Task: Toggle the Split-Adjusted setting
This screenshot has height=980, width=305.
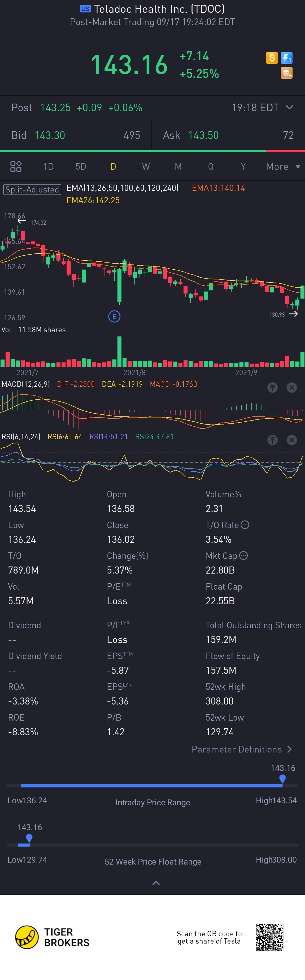Action: coord(32,189)
